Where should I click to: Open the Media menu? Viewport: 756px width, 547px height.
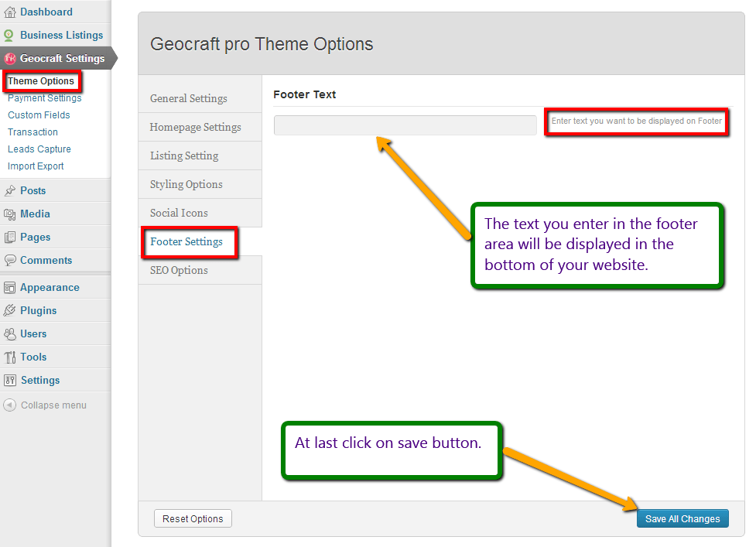click(x=35, y=214)
